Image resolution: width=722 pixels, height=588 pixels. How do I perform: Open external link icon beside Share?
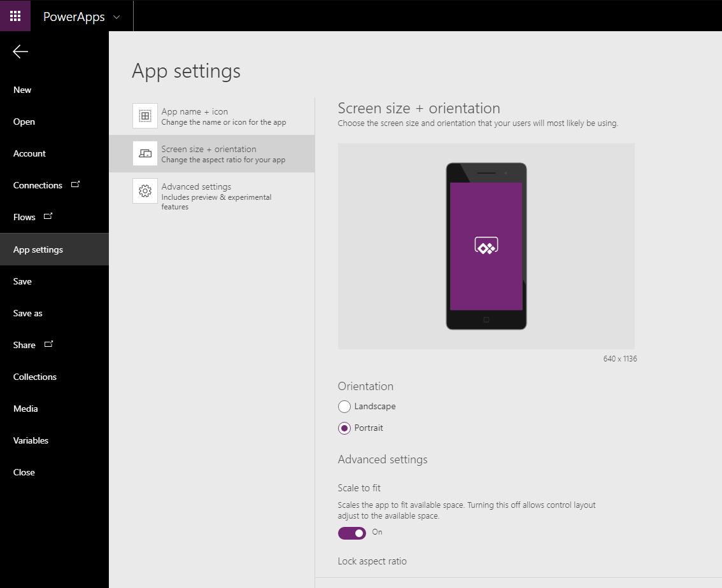[48, 344]
